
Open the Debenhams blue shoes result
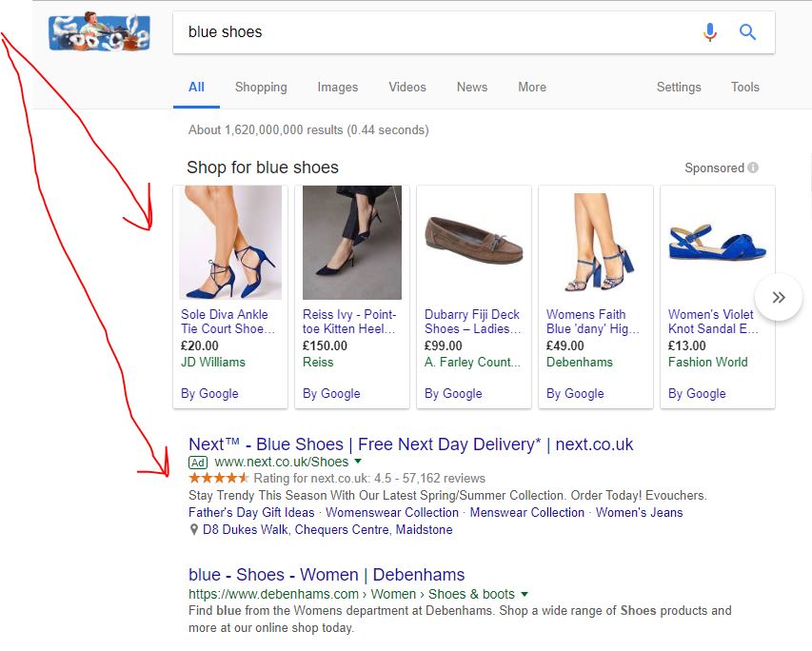[327, 575]
